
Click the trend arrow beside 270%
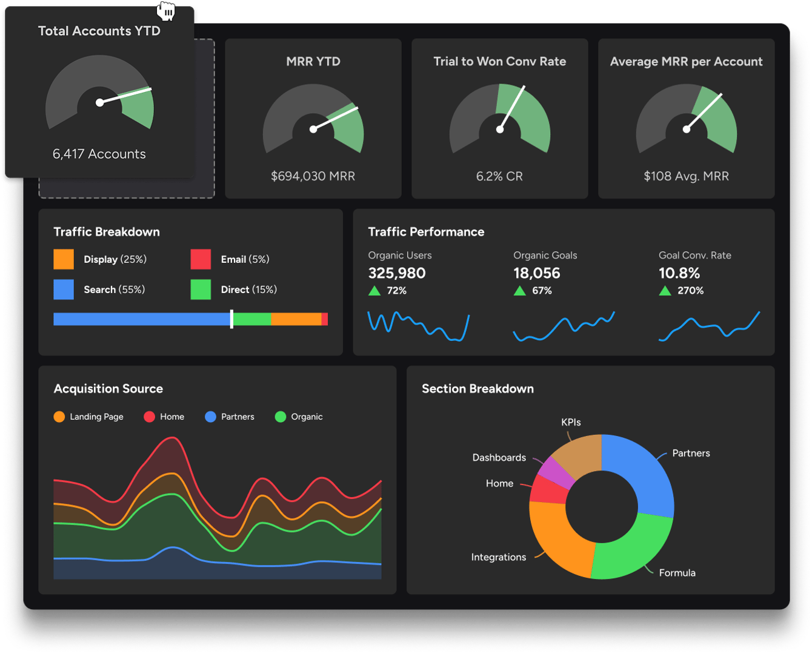click(667, 291)
